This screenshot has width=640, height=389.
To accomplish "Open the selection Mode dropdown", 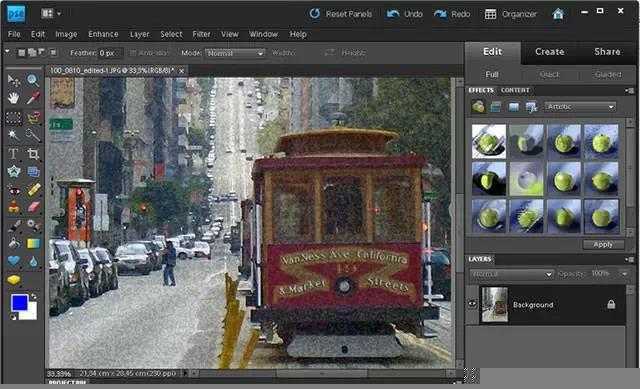I will [235, 53].
